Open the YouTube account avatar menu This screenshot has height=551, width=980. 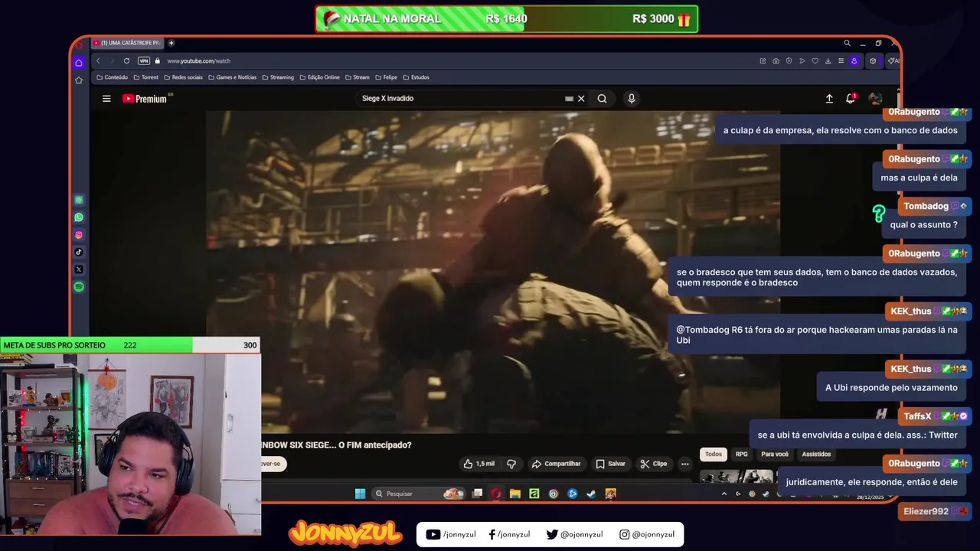point(875,99)
